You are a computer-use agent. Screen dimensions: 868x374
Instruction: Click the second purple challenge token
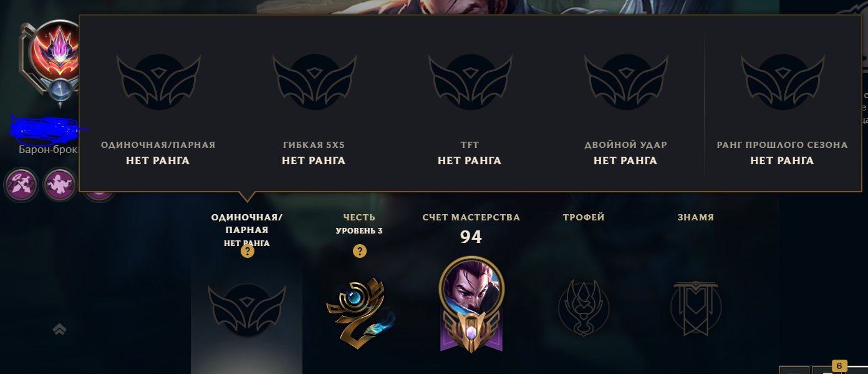pos(60,184)
